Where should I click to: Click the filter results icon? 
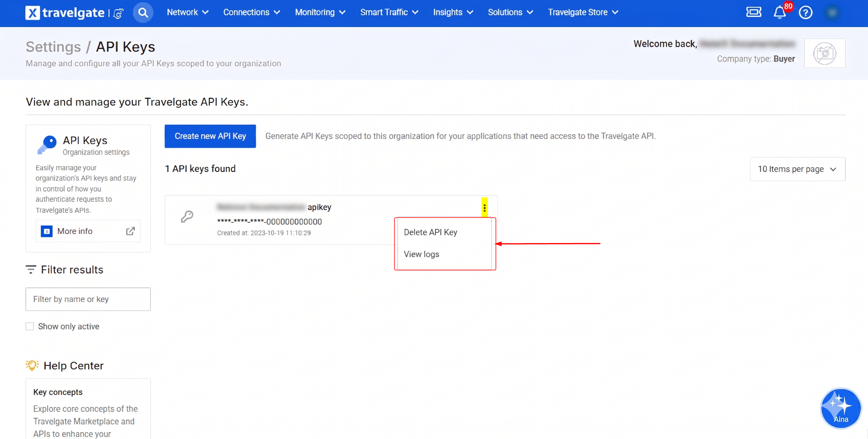[x=31, y=270]
